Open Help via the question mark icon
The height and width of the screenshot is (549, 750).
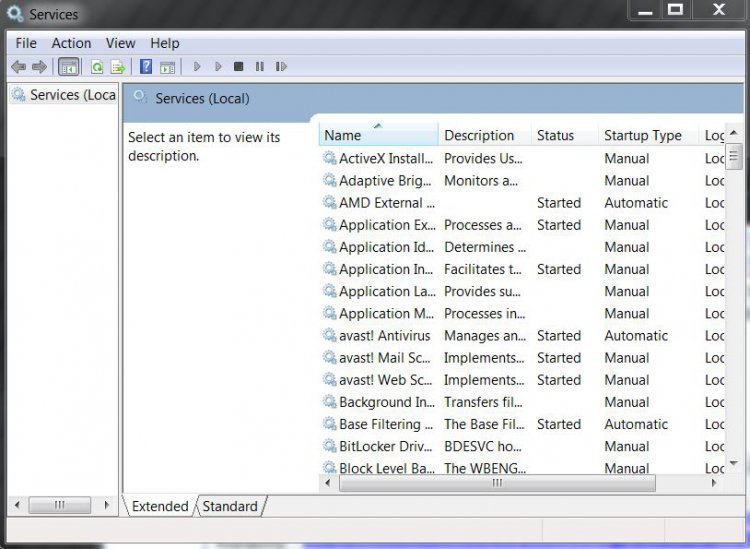pos(146,66)
